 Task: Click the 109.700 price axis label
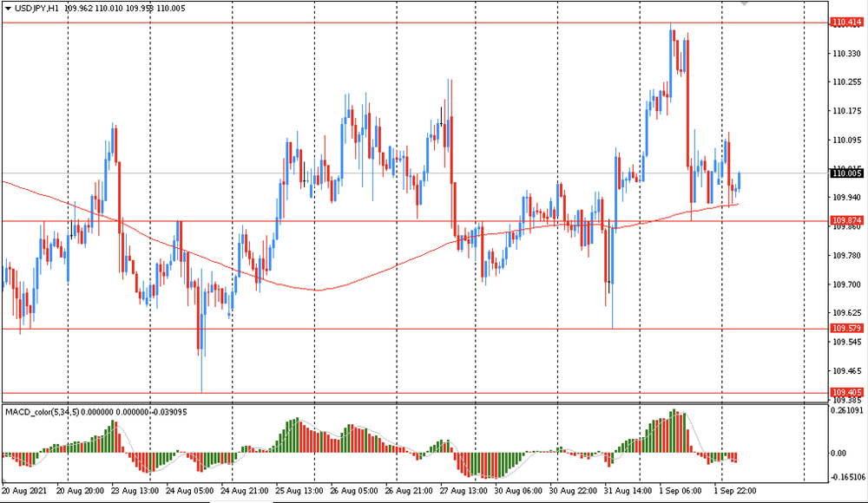(847, 284)
